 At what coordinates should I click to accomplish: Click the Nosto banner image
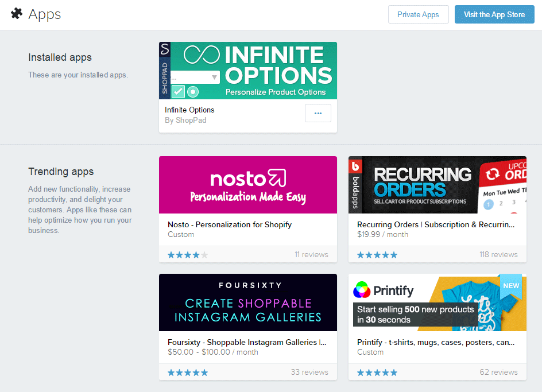tap(248, 185)
